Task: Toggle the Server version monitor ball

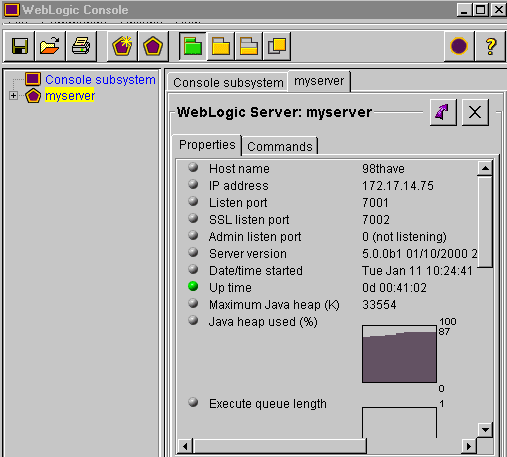Action: point(193,252)
